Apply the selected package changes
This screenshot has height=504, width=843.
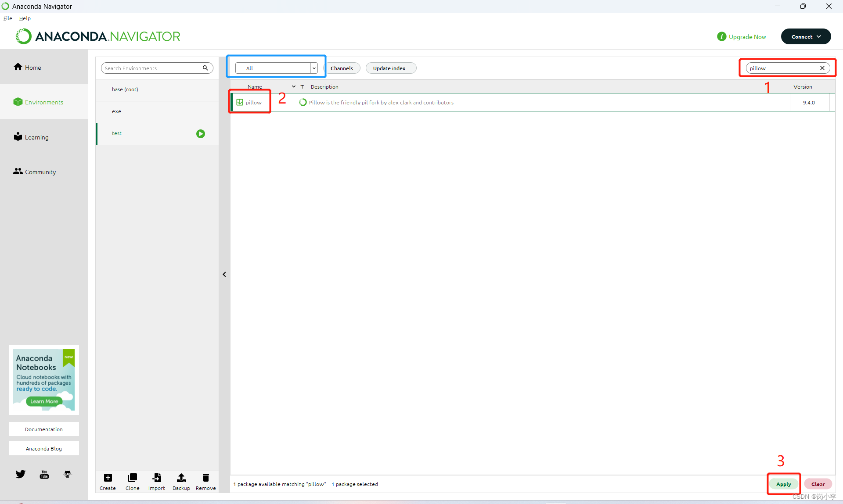click(783, 484)
